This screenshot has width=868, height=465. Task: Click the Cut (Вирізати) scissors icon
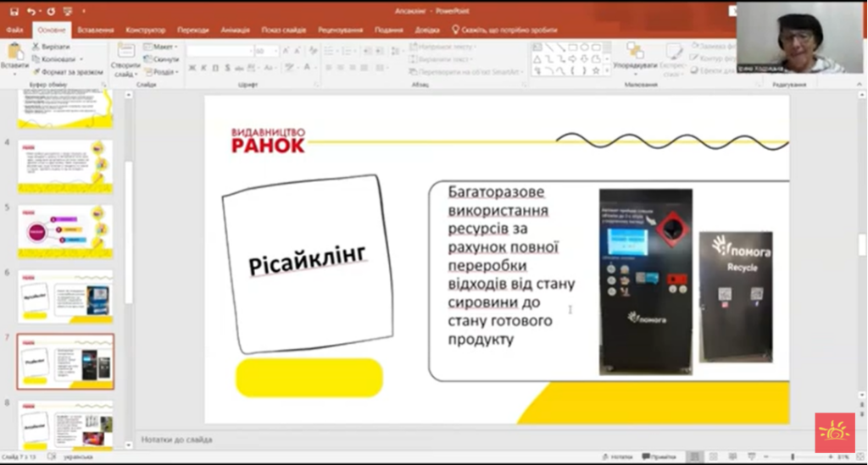36,47
